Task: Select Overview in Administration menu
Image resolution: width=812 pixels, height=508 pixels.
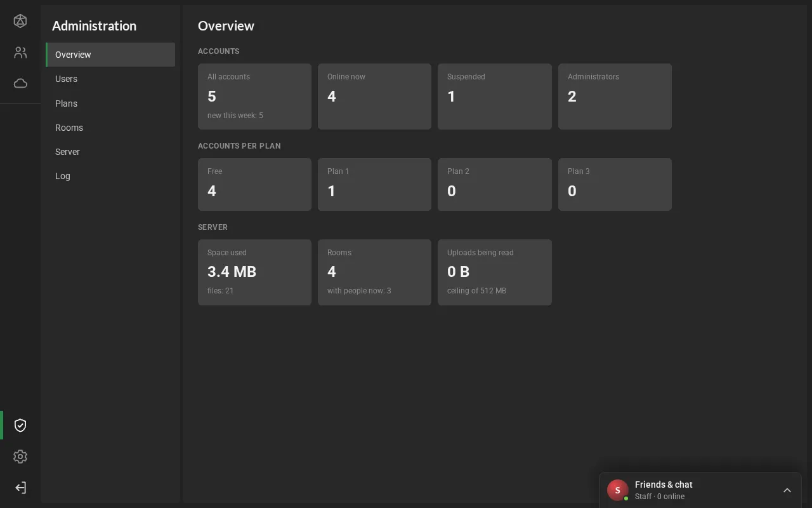Action: coord(110,55)
